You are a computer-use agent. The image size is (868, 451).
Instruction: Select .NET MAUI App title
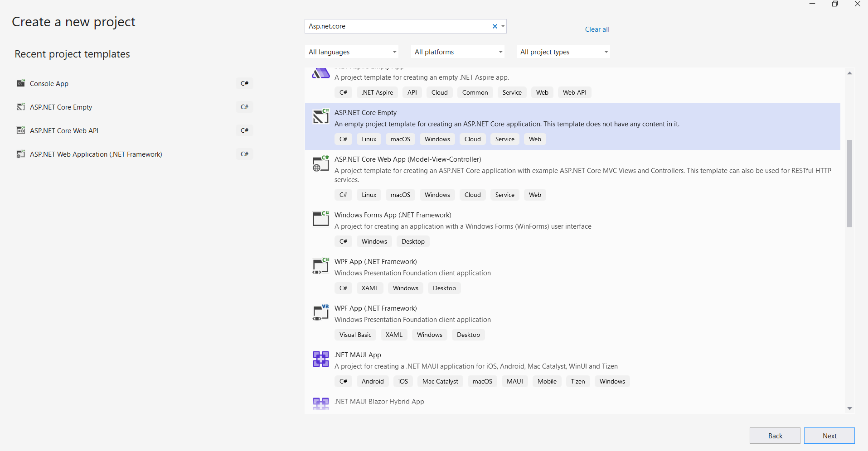[358, 355]
